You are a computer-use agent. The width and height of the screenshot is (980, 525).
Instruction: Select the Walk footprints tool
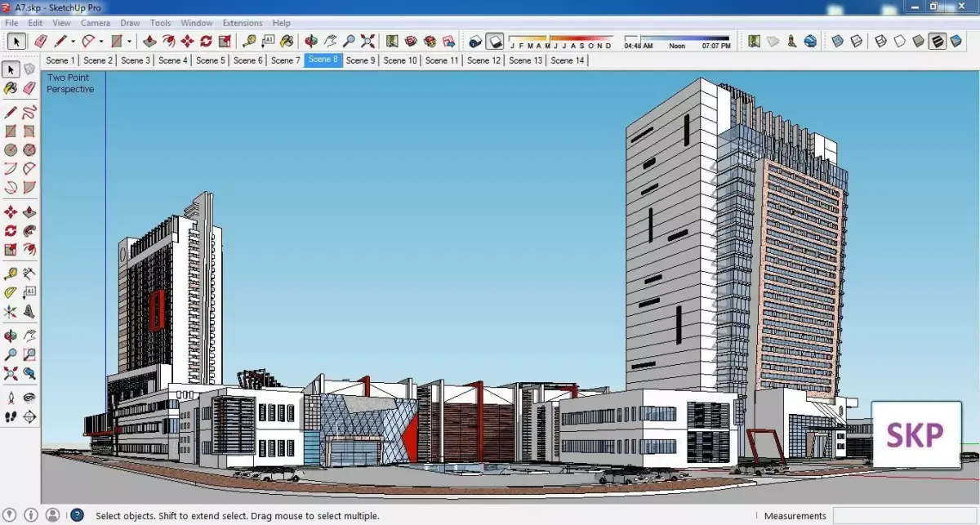11,416
